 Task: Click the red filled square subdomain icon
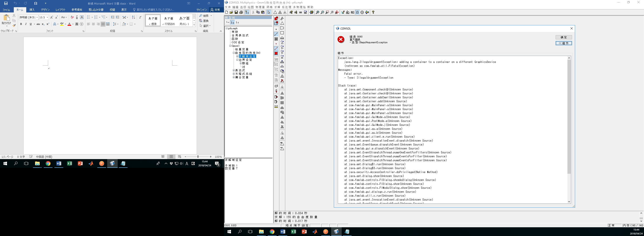(276, 54)
